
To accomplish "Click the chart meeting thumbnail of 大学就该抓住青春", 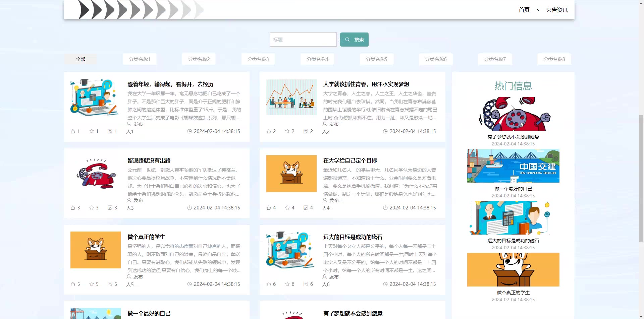I will click(291, 98).
